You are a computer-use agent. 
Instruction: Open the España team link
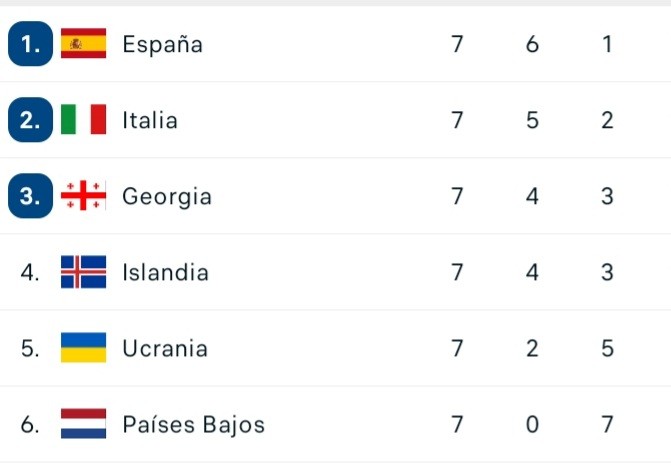coord(162,44)
